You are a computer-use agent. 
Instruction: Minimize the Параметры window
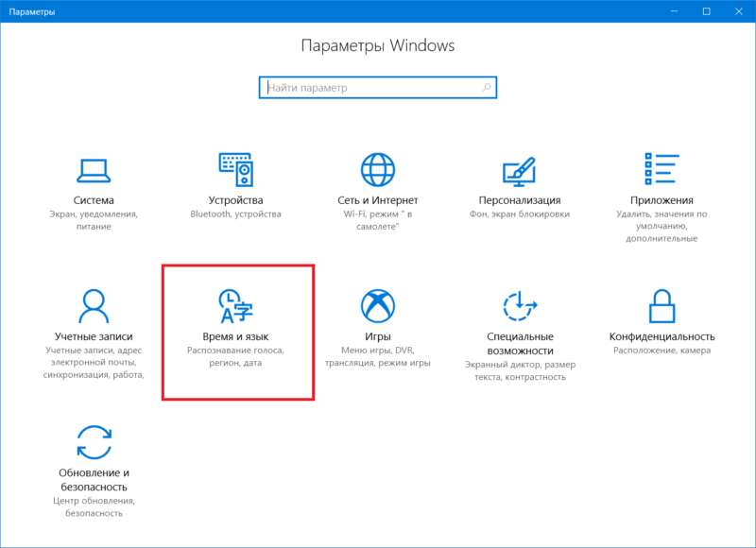[674, 11]
